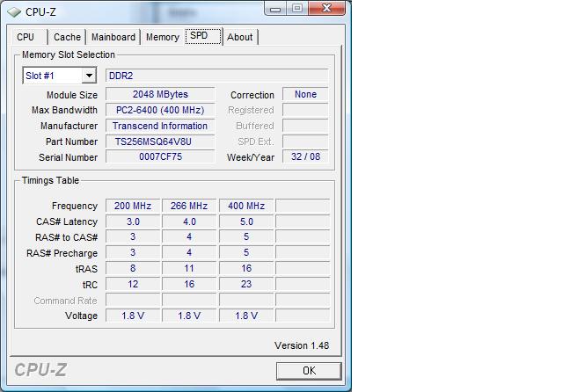Click the CAS# Latency 3.0 cell
The width and height of the screenshot is (563, 392).
(133, 221)
